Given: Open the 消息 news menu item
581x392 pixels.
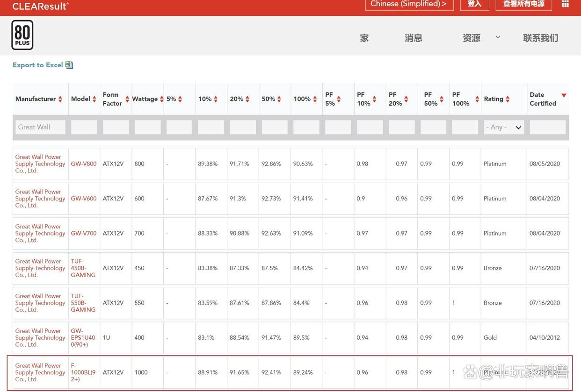Looking at the screenshot, I should [414, 38].
